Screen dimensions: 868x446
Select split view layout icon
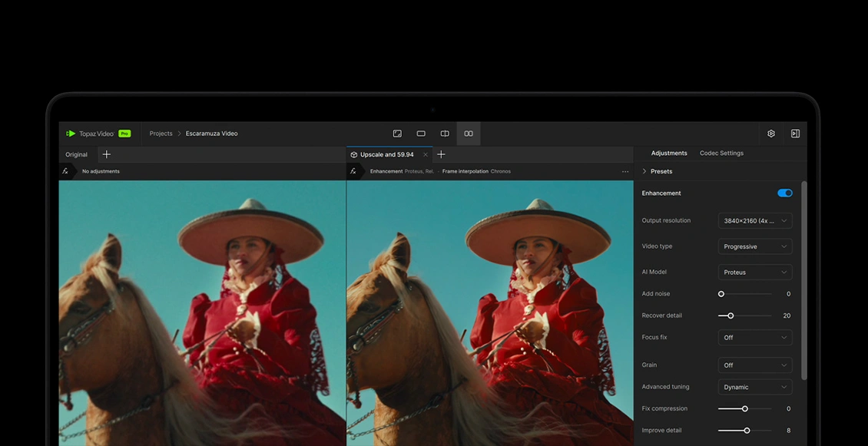445,134
